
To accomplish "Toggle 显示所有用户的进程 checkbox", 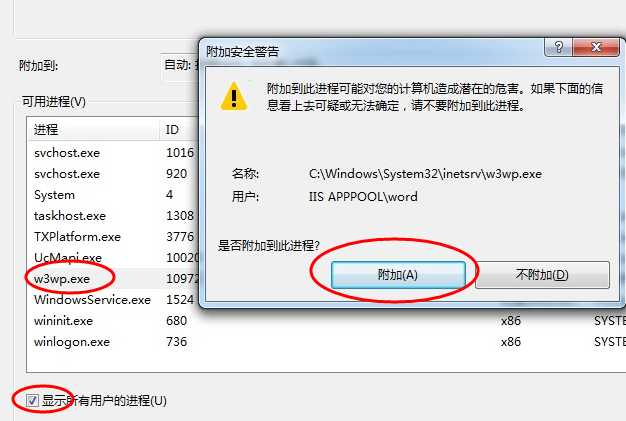I will click(x=32, y=400).
